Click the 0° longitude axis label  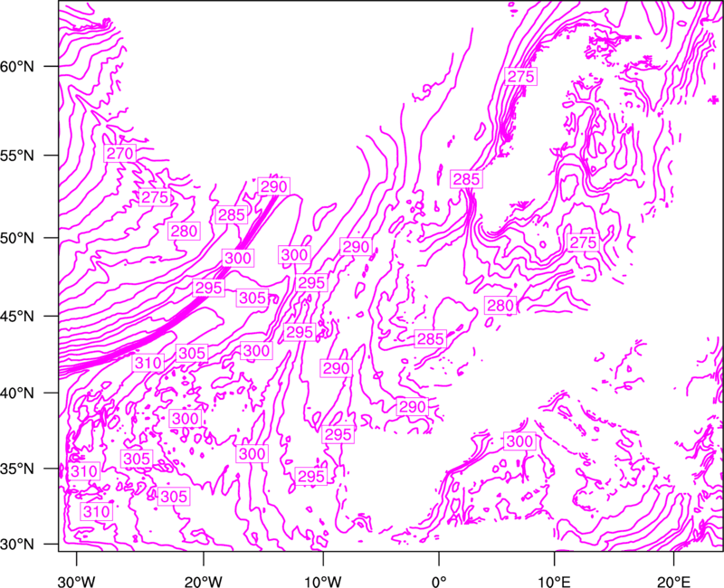tap(439, 582)
